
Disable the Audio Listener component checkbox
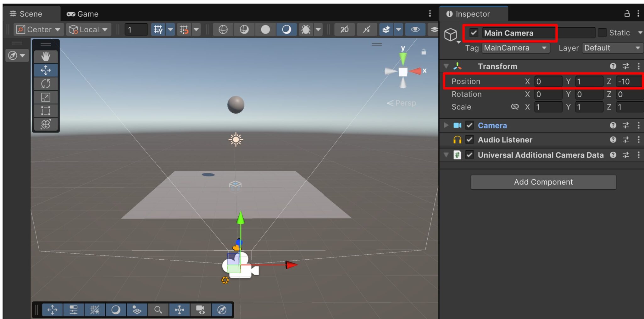469,140
